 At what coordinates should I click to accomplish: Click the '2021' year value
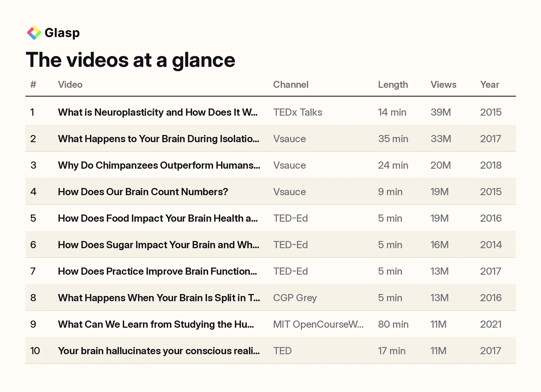pyautogui.click(x=491, y=324)
